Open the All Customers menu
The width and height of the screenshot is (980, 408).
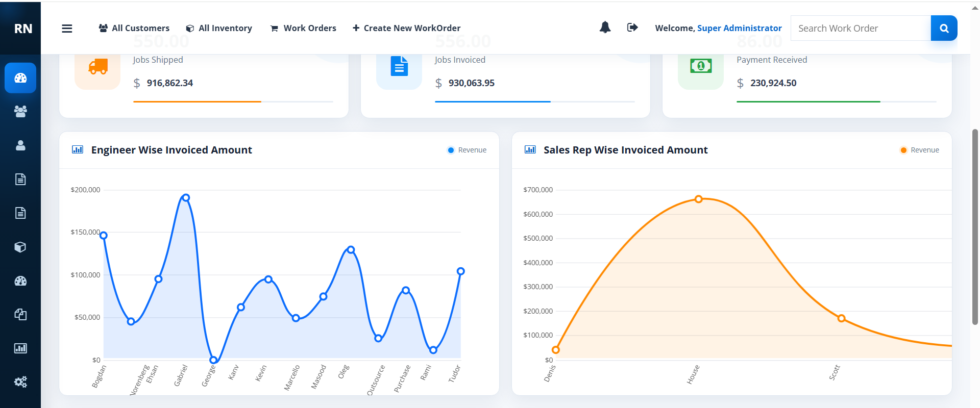(134, 28)
